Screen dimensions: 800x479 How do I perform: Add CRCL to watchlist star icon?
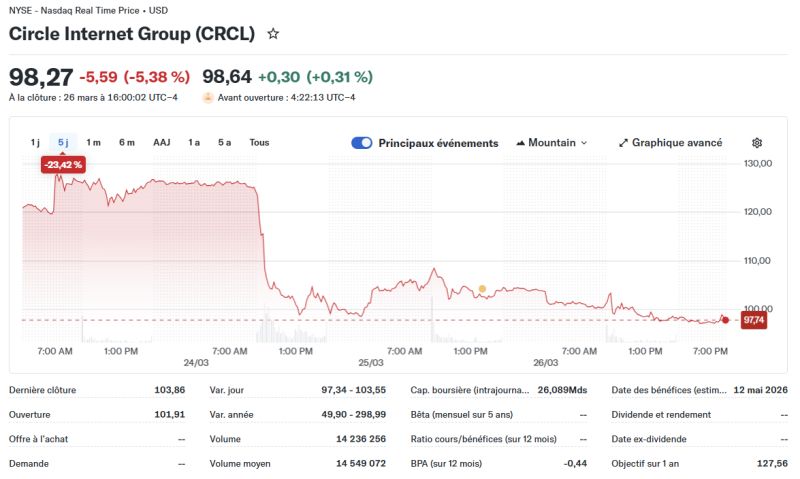tap(273, 34)
